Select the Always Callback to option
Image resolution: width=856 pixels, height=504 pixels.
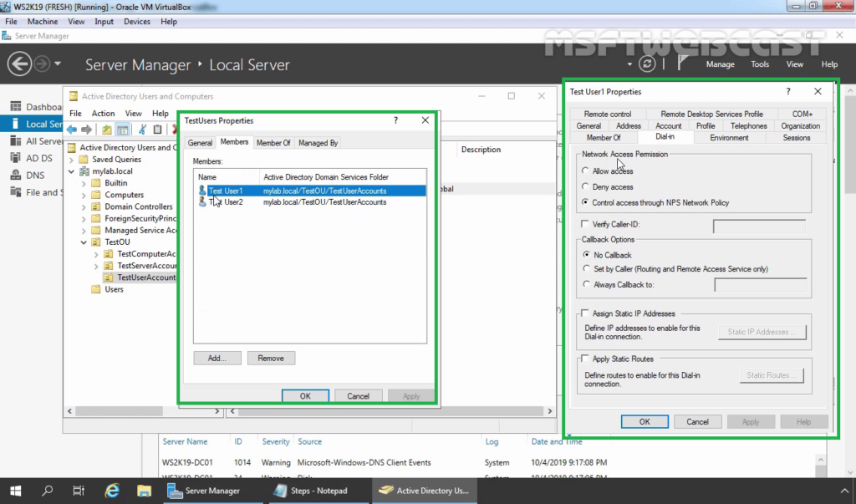click(586, 284)
